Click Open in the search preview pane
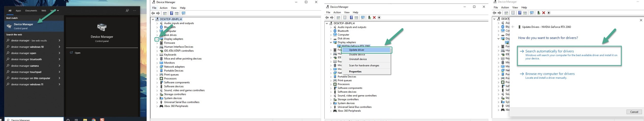Image resolution: width=644 pixels, height=121 pixels. [78, 53]
